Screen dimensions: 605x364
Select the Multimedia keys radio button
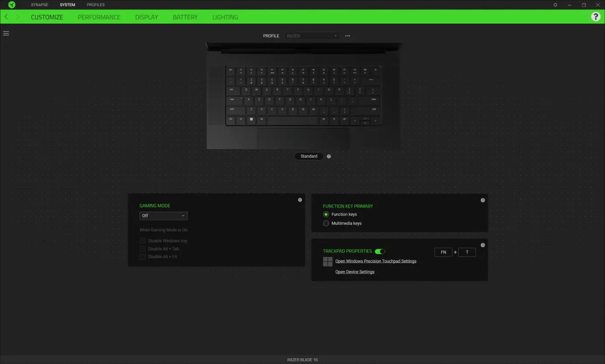click(326, 223)
